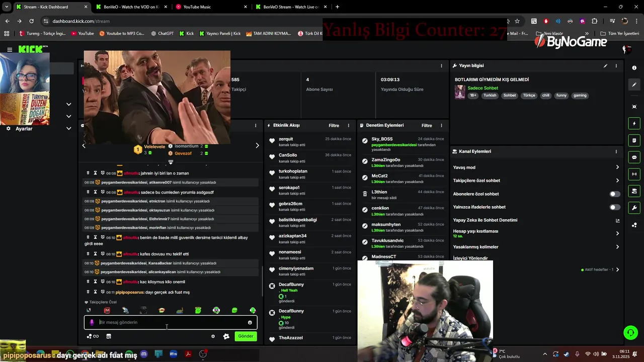Click the green halo emote
The height and width of the screenshot is (362, 644).
198,311
